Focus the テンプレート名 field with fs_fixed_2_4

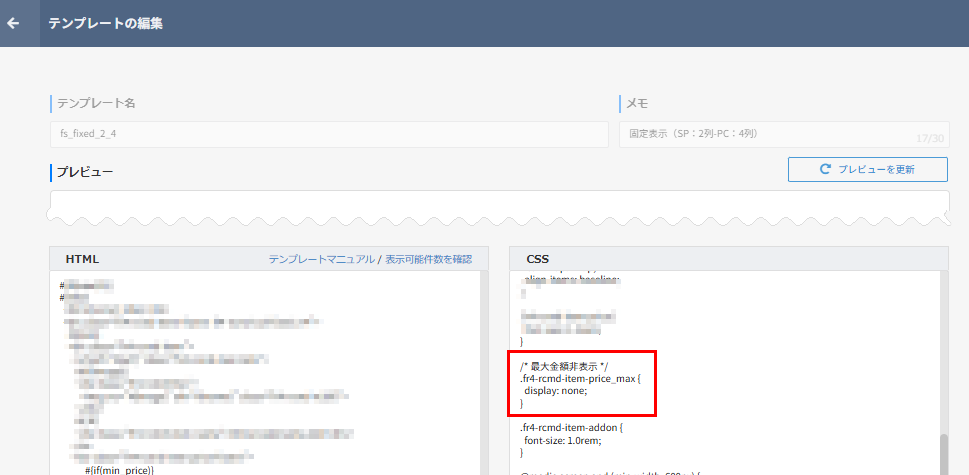[x=328, y=134]
